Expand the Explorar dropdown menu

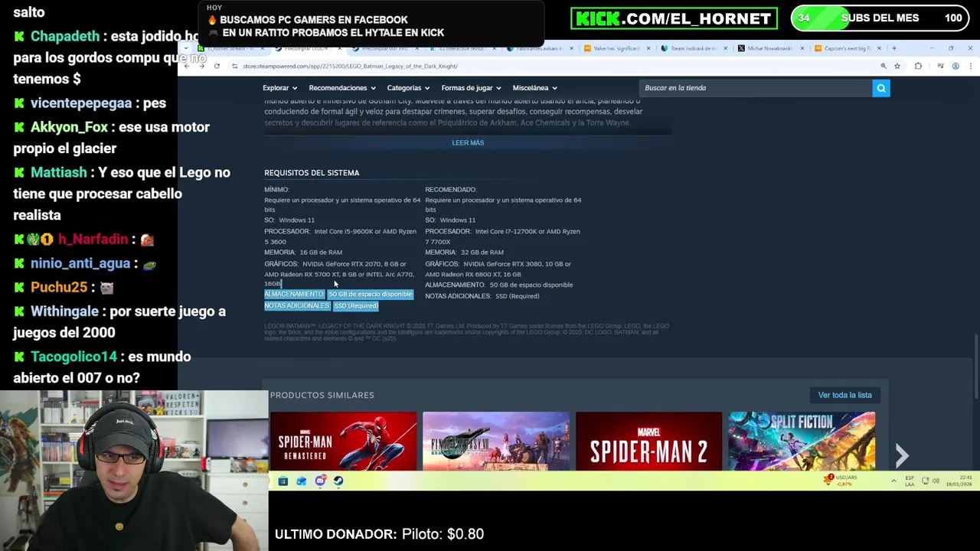[x=279, y=88]
